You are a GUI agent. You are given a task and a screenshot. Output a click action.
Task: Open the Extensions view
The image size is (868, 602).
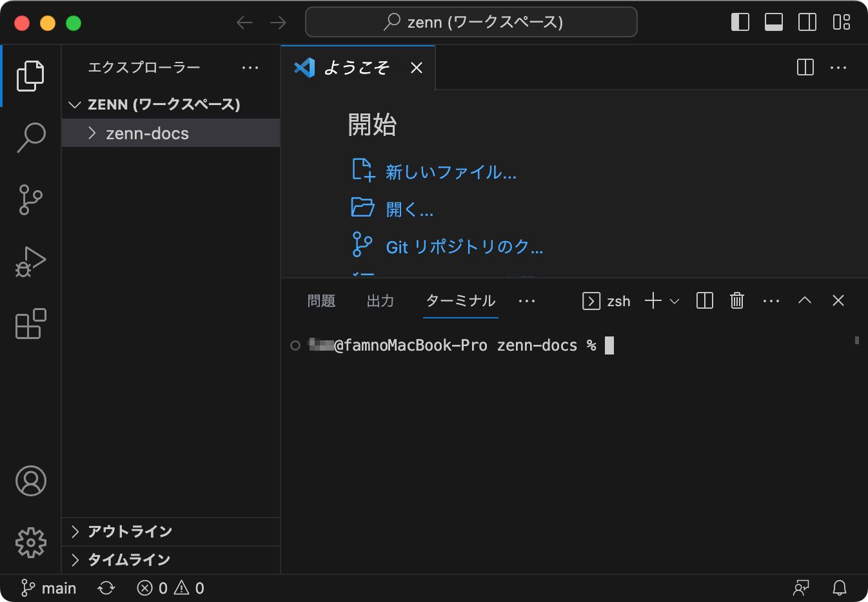(30, 324)
